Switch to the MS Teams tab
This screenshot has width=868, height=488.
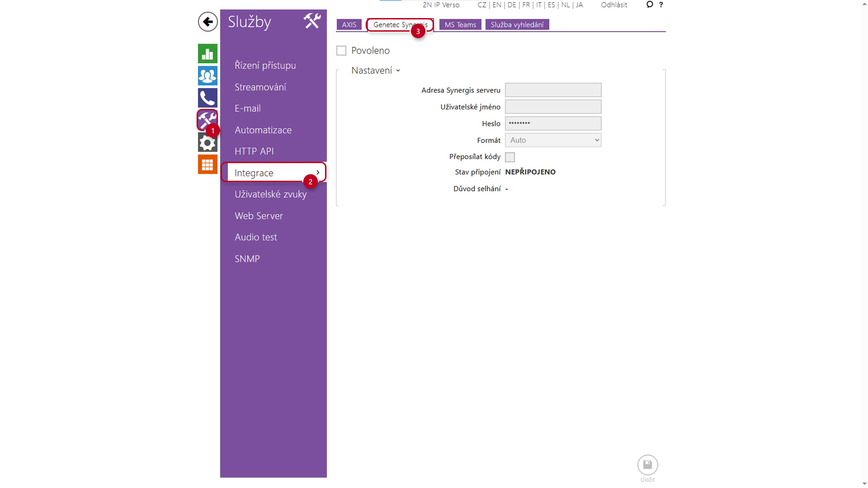point(460,25)
